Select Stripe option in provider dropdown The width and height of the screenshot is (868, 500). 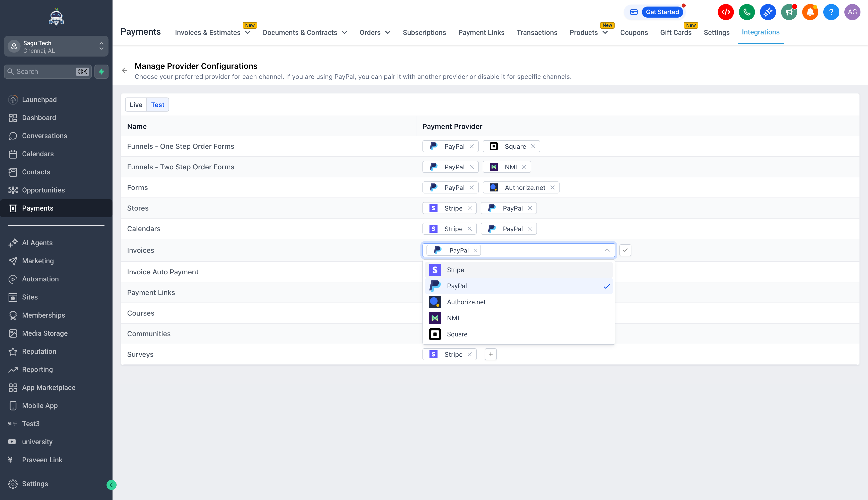coord(455,270)
